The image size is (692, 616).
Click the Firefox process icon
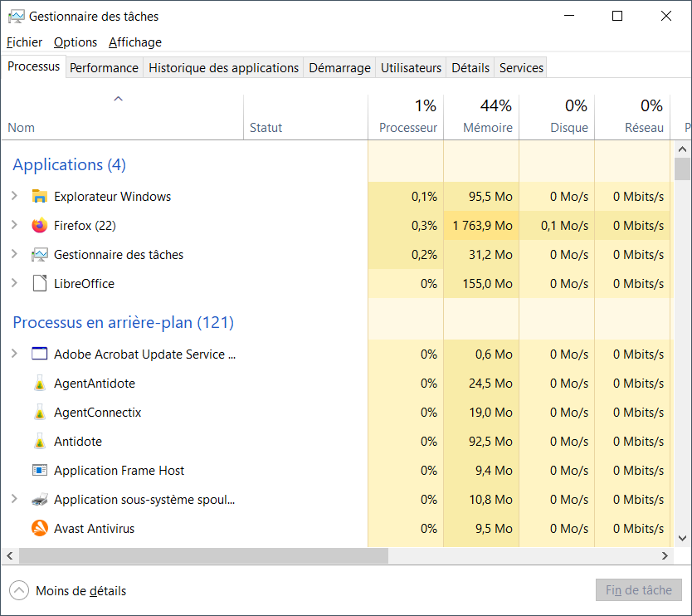40,225
